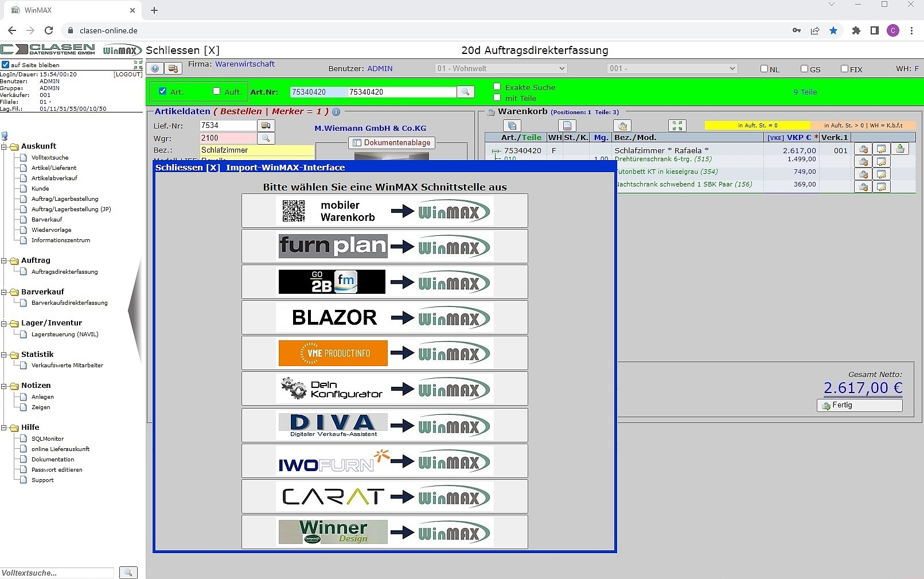Tick the Exakte Suche checkbox

coord(497,87)
